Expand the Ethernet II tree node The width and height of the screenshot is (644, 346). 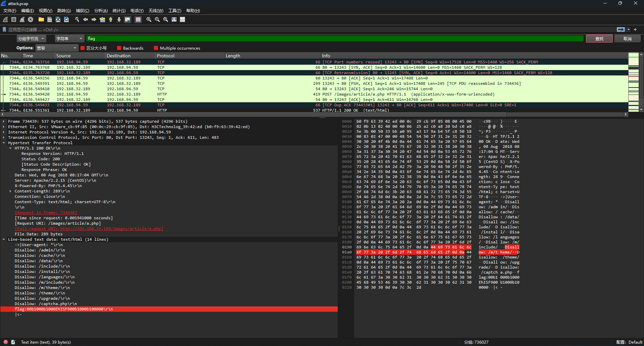[4, 127]
